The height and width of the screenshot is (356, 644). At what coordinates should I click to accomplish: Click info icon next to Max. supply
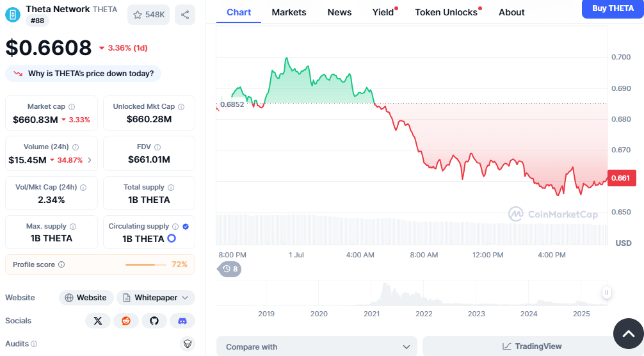click(73, 226)
